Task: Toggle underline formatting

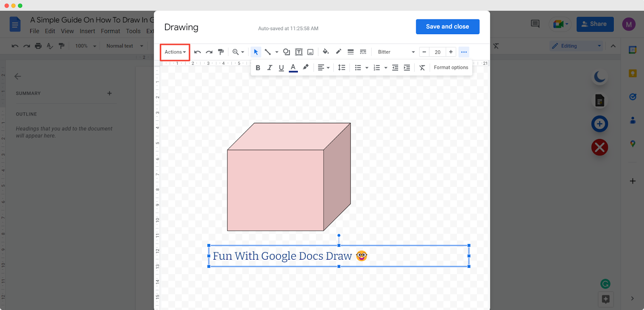Action: pyautogui.click(x=281, y=68)
